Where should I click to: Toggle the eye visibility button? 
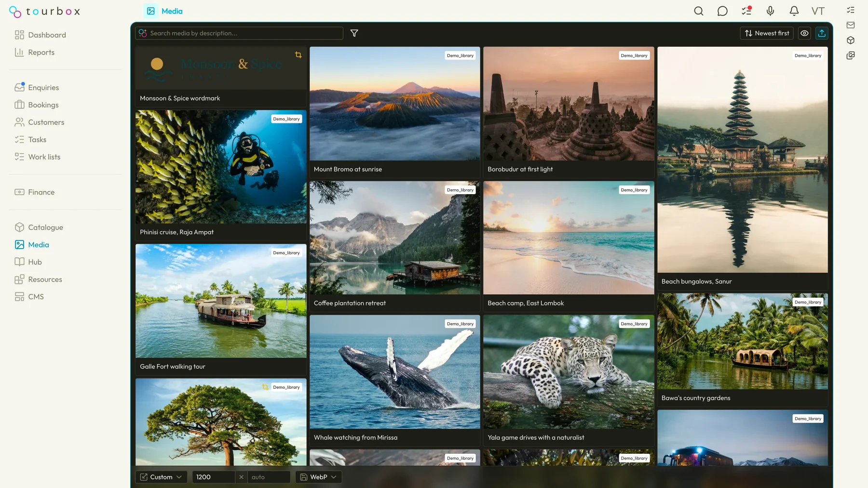pos(804,33)
